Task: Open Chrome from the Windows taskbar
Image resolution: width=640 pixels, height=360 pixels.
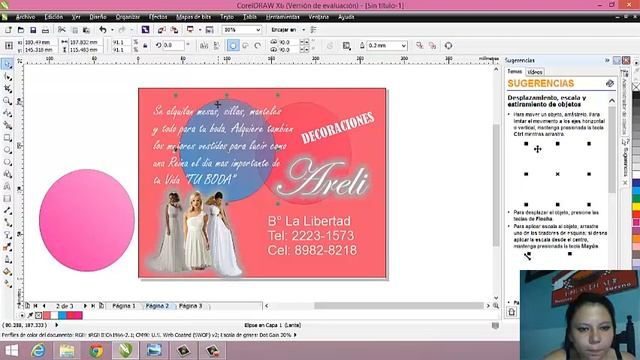Action: (96, 351)
